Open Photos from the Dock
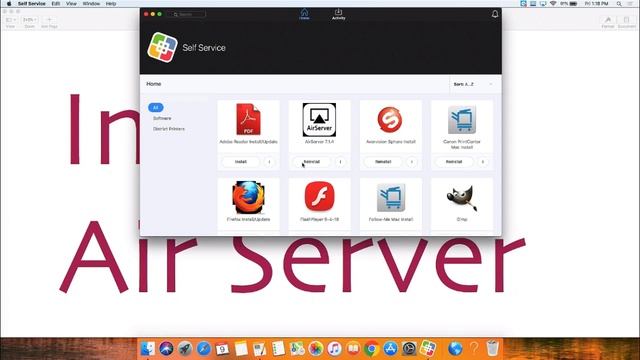This screenshot has width=640, height=360. pyautogui.click(x=316, y=349)
